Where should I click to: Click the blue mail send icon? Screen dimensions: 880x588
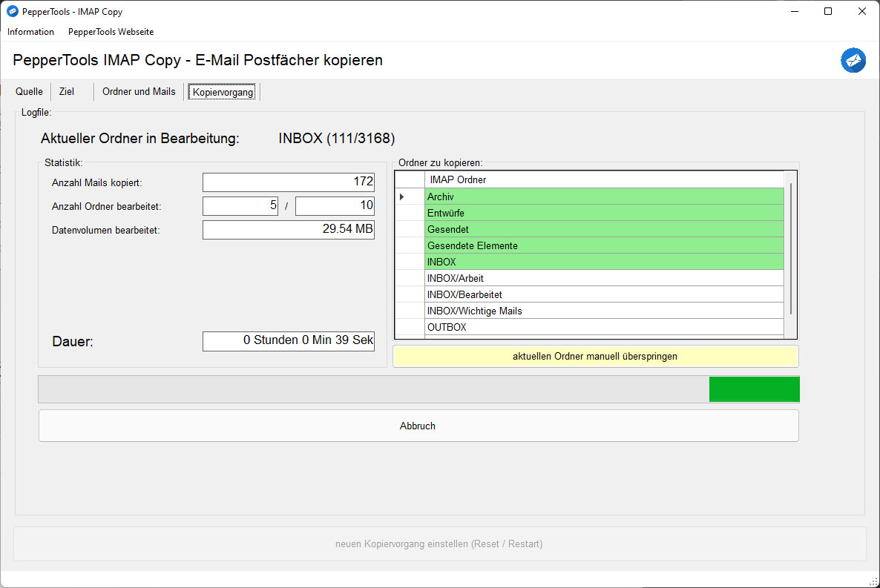pyautogui.click(x=853, y=60)
